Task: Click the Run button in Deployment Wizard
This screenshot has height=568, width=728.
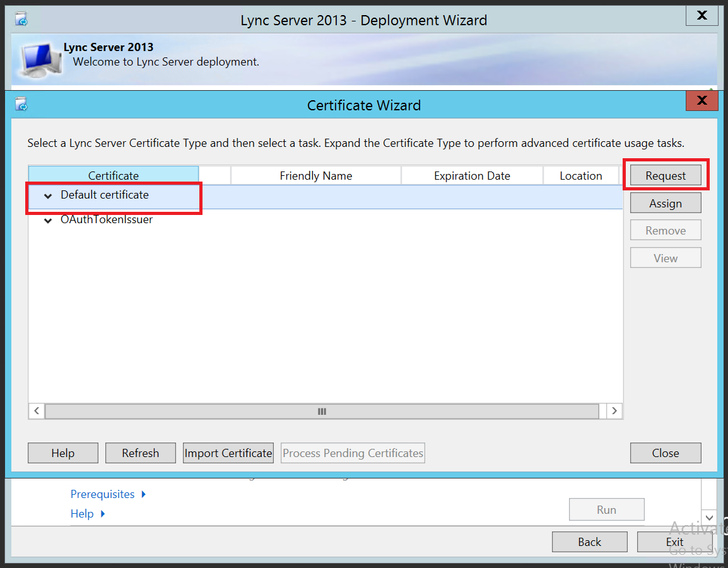Action: point(606,509)
